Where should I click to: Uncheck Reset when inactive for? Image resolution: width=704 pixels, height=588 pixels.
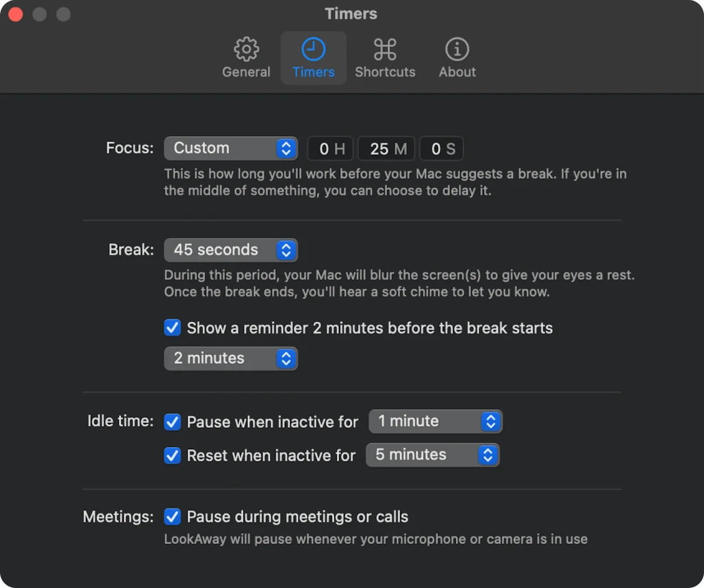coord(173,455)
